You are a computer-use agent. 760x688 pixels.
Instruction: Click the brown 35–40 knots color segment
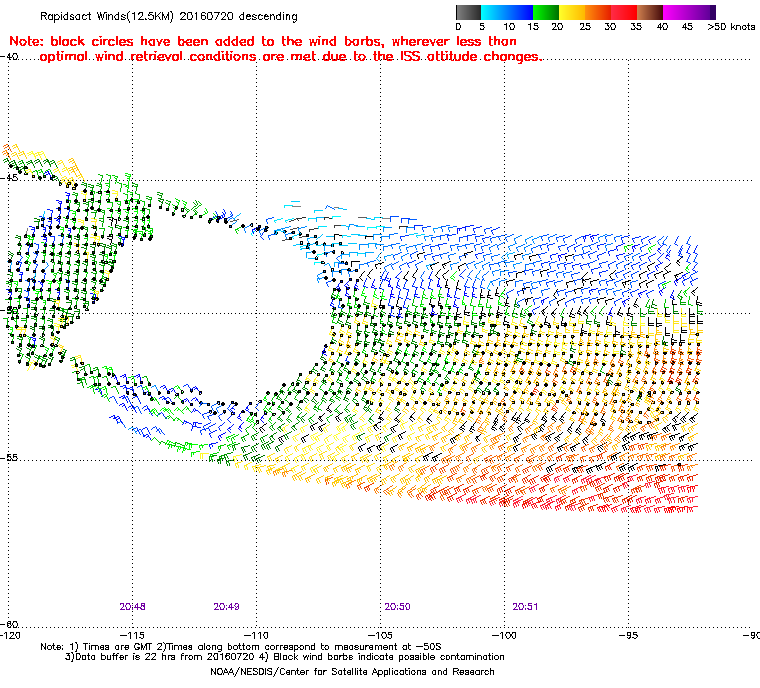pos(650,12)
